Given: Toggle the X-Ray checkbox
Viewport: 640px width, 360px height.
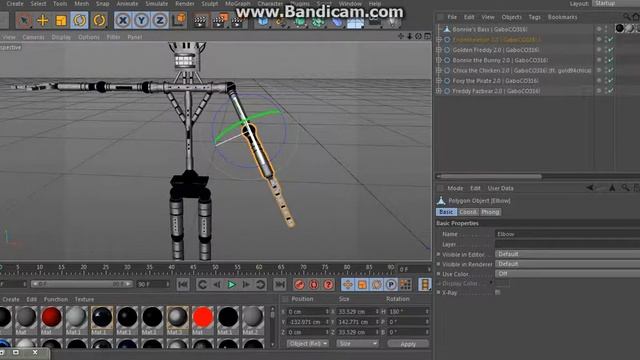Looking at the screenshot, I should [498, 292].
